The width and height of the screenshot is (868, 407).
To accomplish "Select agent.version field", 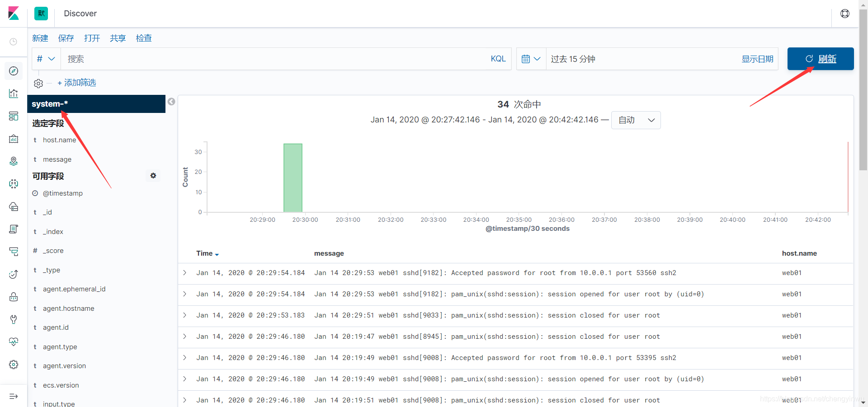I will (64, 366).
